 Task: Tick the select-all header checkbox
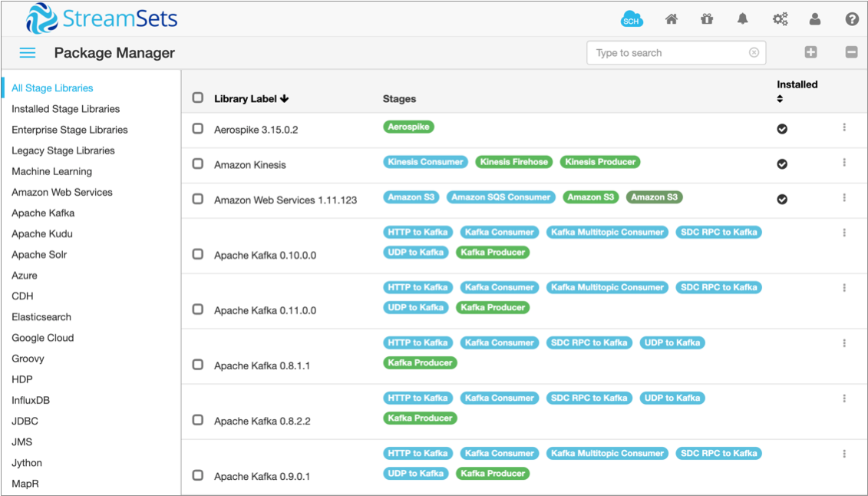point(198,98)
